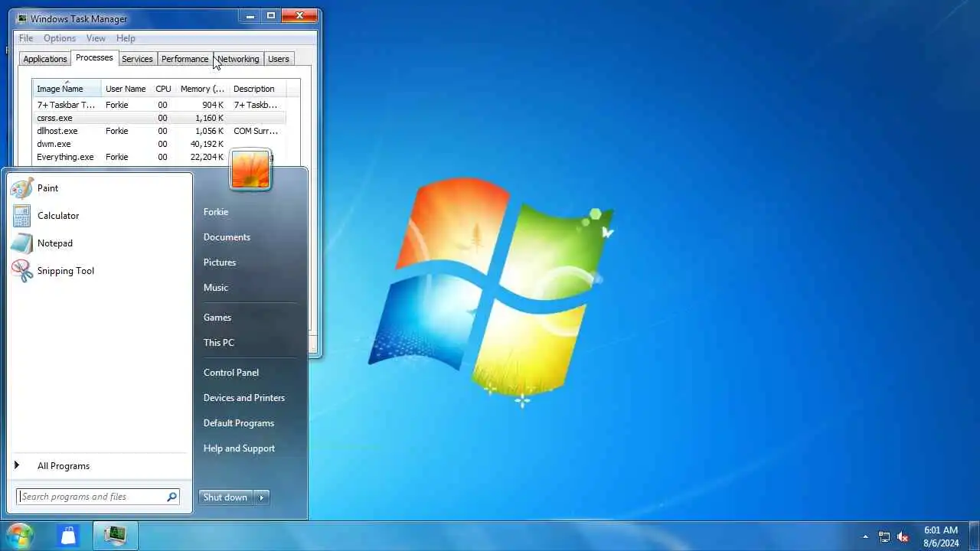
Task: Click the Start orb button
Action: click(x=20, y=536)
